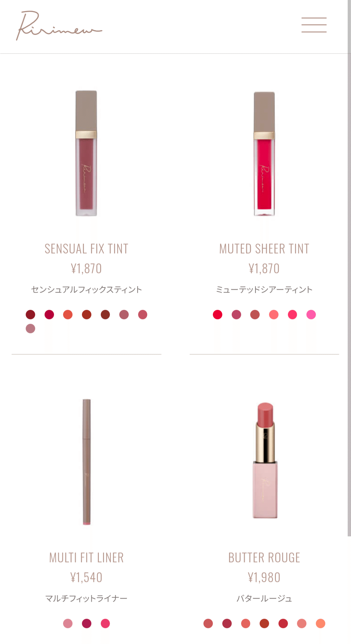Viewport: 351px width, 644px height.
Task: Open the SENSUAL FIX TINT title link
Action: tap(86, 249)
